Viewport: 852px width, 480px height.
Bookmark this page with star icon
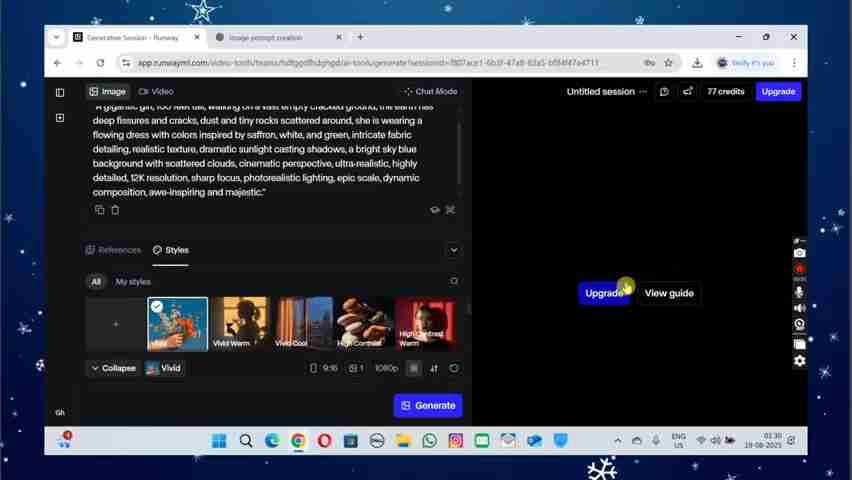pos(668,63)
